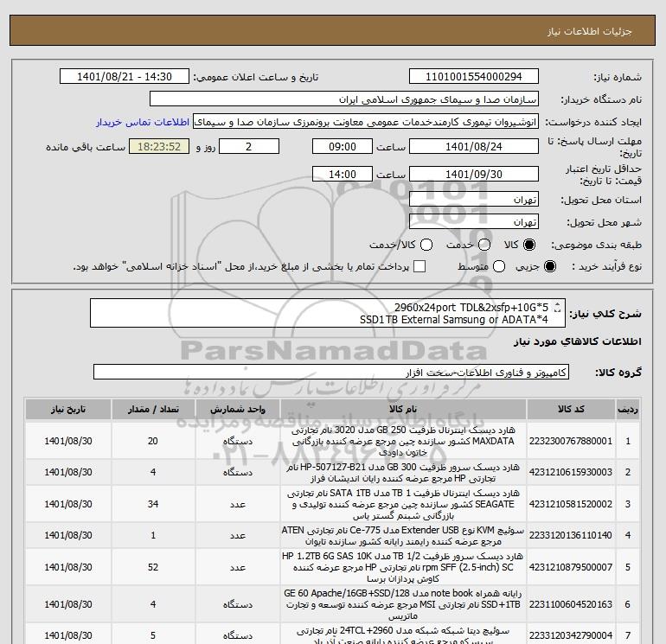Screen dimensions: 666x644
Task: Select the خدمت radio button
Action: coord(484,245)
